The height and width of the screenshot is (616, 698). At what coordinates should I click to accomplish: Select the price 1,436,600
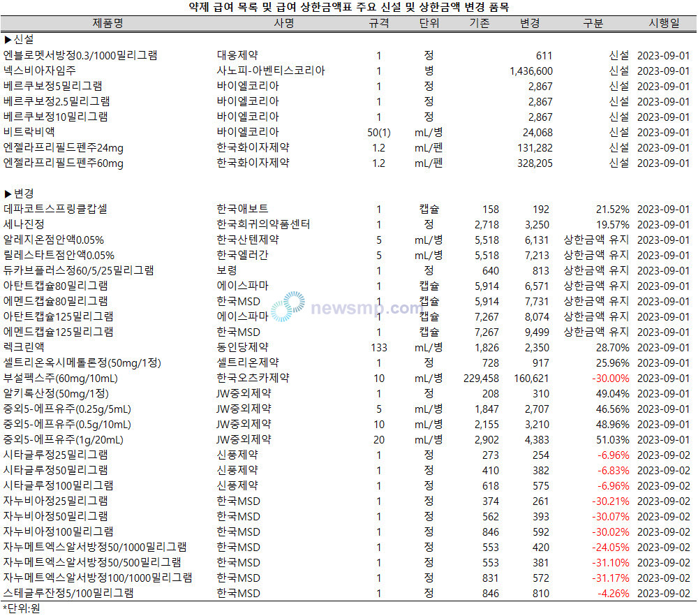click(531, 71)
